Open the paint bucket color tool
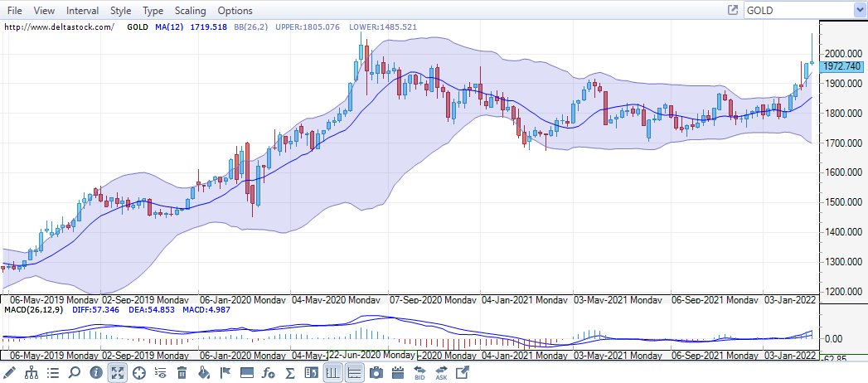Screen dimensions: 868x383 204,372
